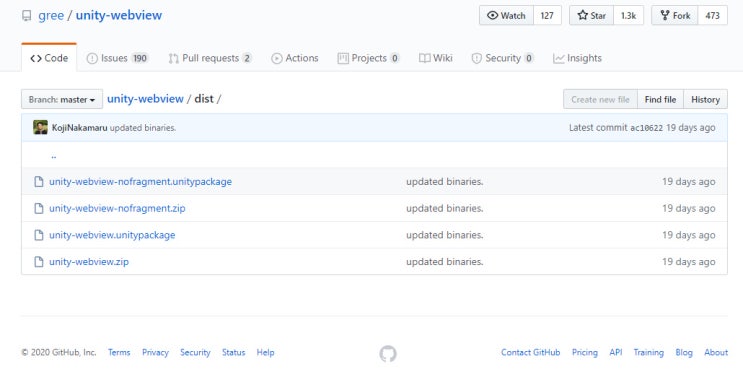This screenshot has height=377, width=743.
Task: Go up to parent directory (..)
Action: (54, 156)
